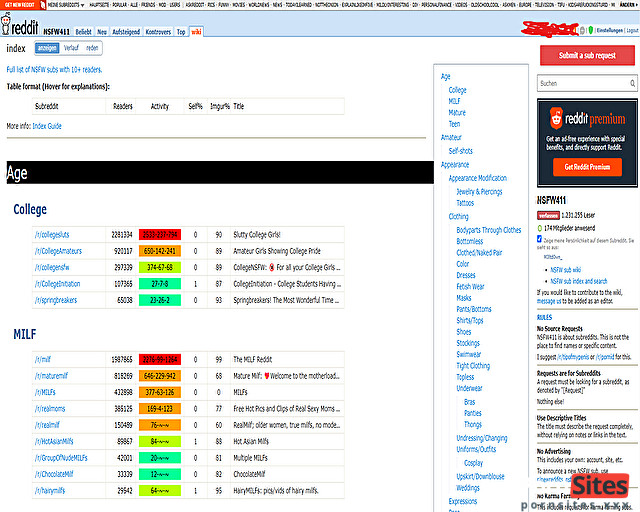Screen dimensions: 640x512
Task: Open the mail envelope icon near username
Action: click(582, 30)
